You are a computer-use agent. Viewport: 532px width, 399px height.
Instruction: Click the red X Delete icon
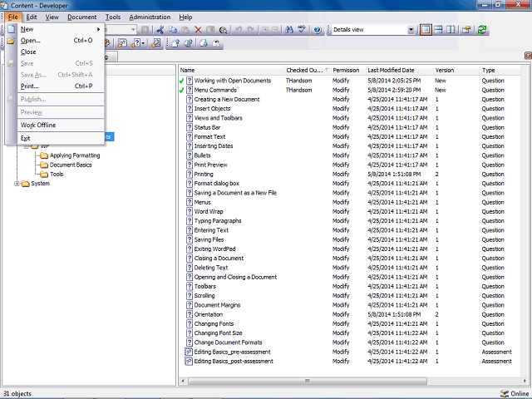click(x=198, y=30)
